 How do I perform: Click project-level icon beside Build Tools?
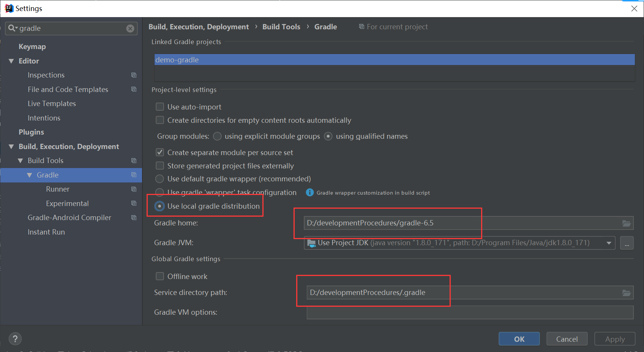[134, 161]
